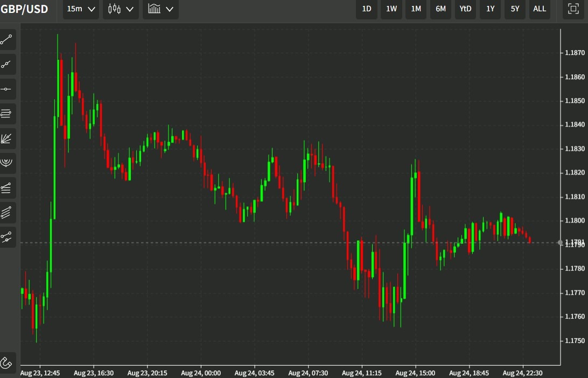
Task: Click the Aug 24, 07:30 time label
Action: (x=308, y=373)
